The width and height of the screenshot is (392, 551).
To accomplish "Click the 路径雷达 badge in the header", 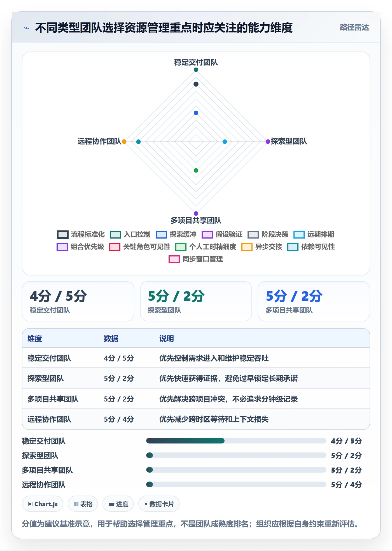I will [x=354, y=27].
